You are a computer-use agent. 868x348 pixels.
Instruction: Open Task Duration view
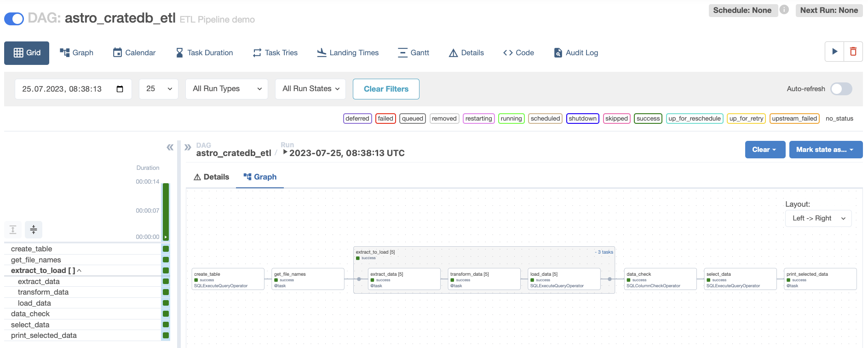204,52
